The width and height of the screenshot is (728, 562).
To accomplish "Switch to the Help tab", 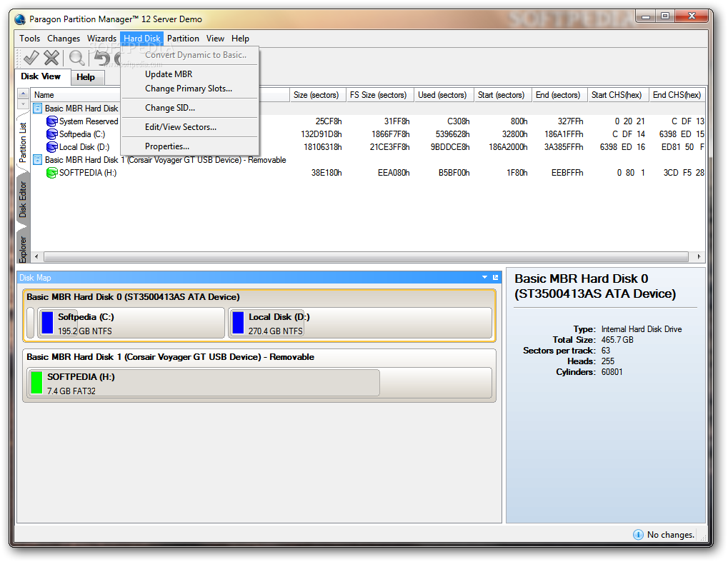I will click(x=86, y=77).
